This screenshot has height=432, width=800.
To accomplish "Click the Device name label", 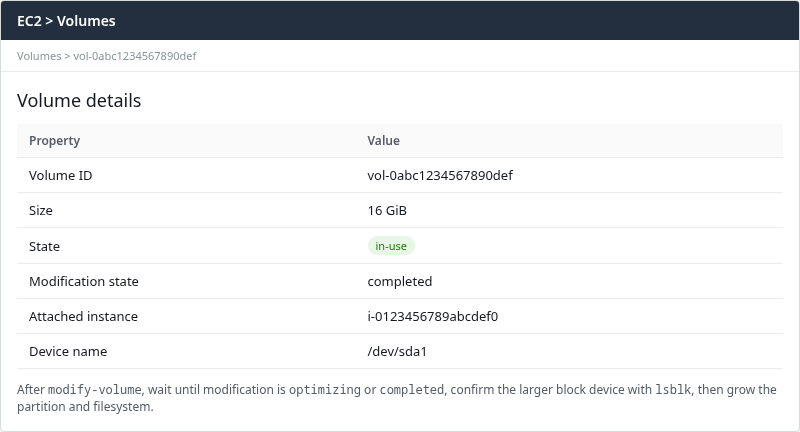I will click(x=68, y=352).
